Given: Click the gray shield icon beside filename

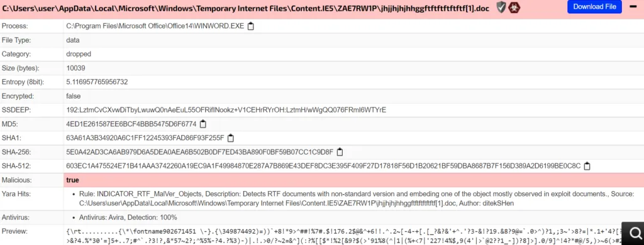Looking at the screenshot, I should tap(501, 7).
